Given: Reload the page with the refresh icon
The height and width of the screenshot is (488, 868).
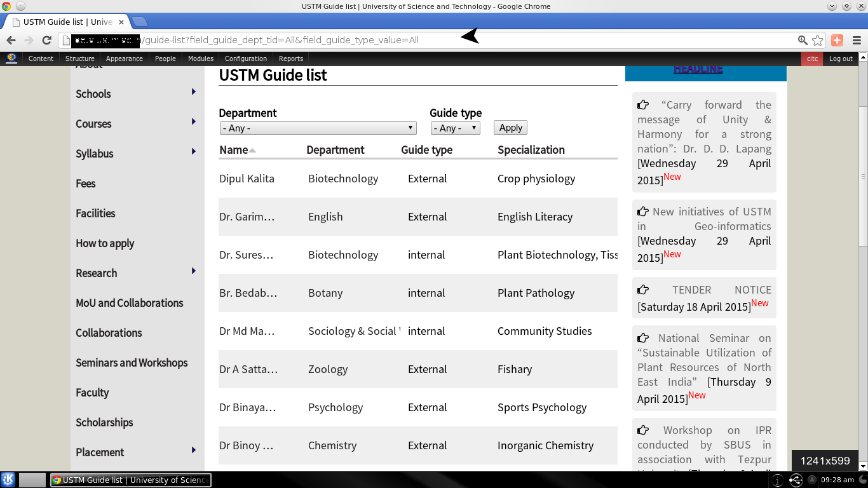Looking at the screenshot, I should click(46, 40).
